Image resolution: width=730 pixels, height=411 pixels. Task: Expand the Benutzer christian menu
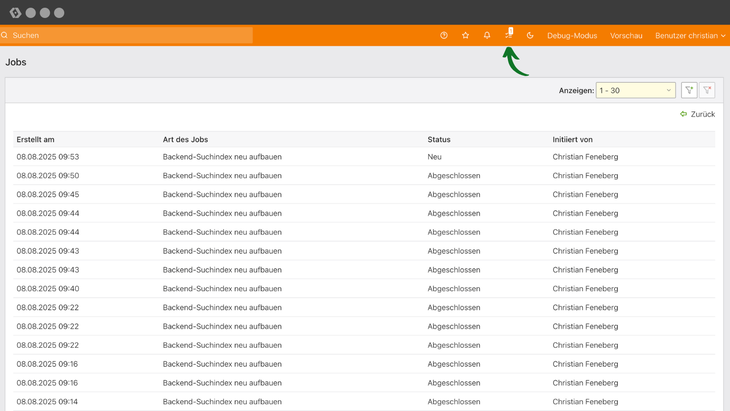(x=690, y=35)
